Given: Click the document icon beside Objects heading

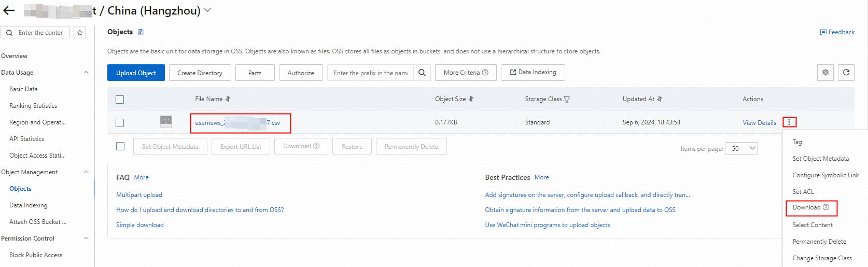Looking at the screenshot, I should pyautogui.click(x=141, y=32).
